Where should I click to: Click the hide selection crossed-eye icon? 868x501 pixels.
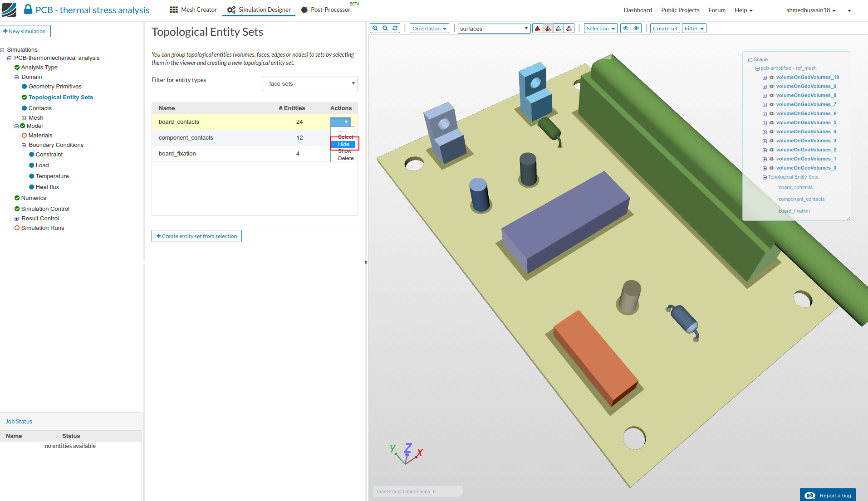[x=626, y=28]
